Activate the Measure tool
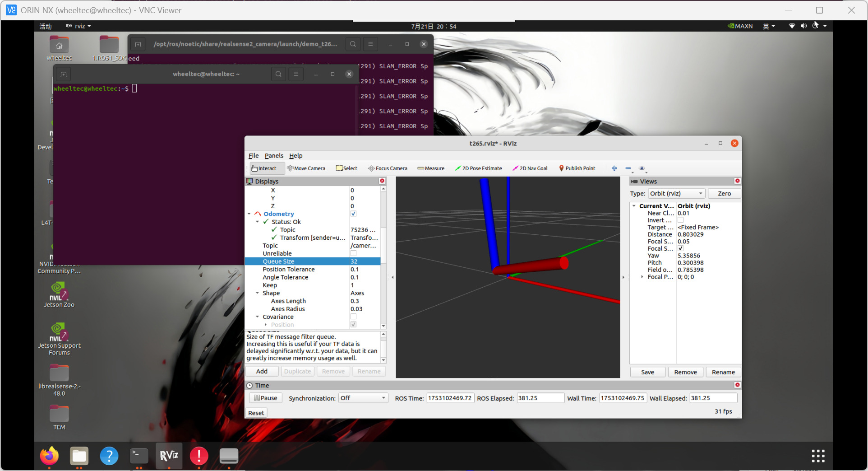868x471 pixels. coord(430,168)
